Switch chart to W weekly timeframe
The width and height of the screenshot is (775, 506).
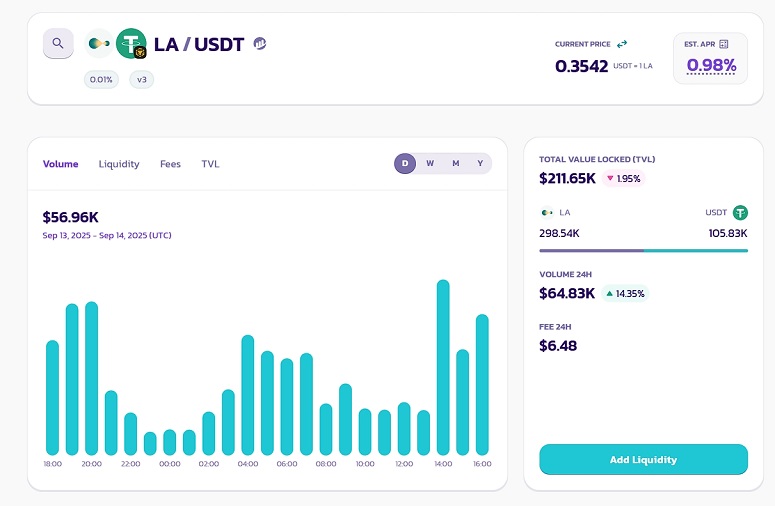click(x=430, y=163)
